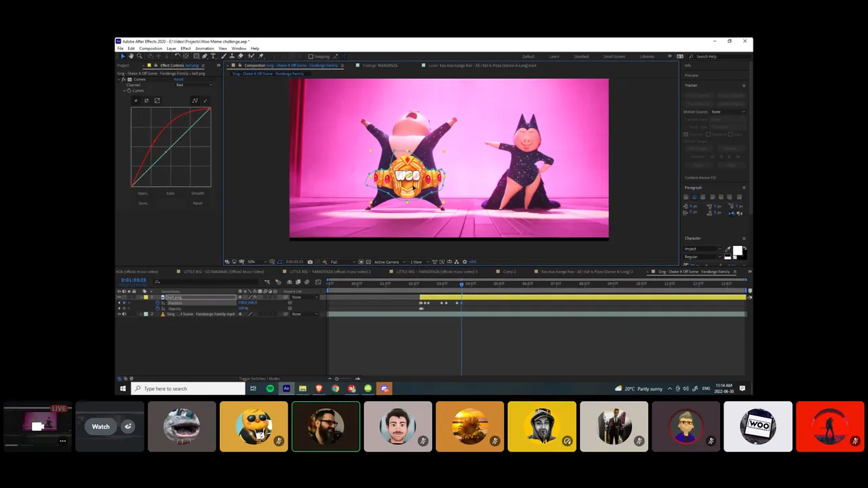868x488 pixels.
Task: Click the Open... curves button
Action: point(143,193)
